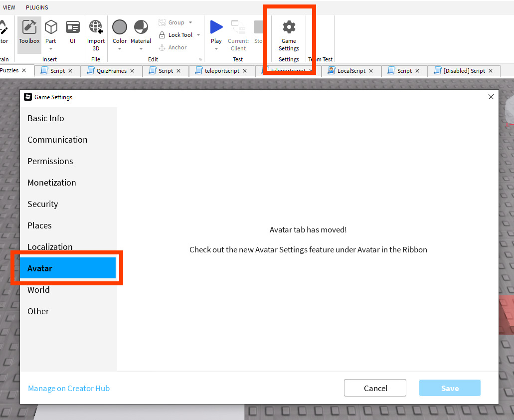
Task: Select Communication settings page
Action: (x=68, y=140)
